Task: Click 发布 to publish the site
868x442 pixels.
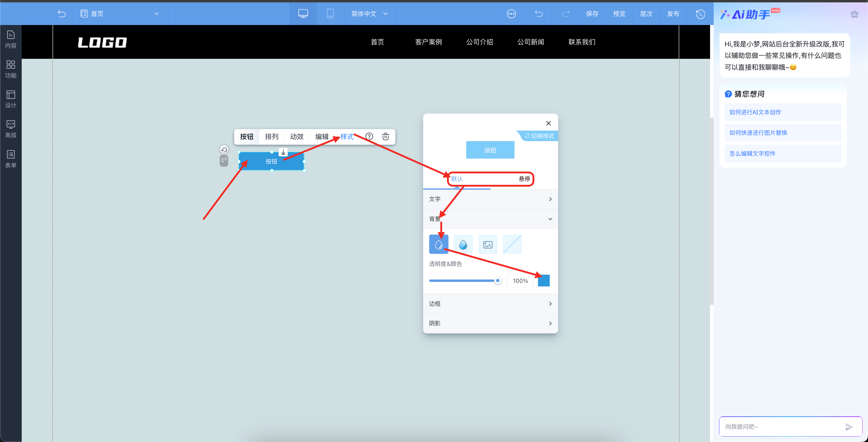Action: (673, 14)
